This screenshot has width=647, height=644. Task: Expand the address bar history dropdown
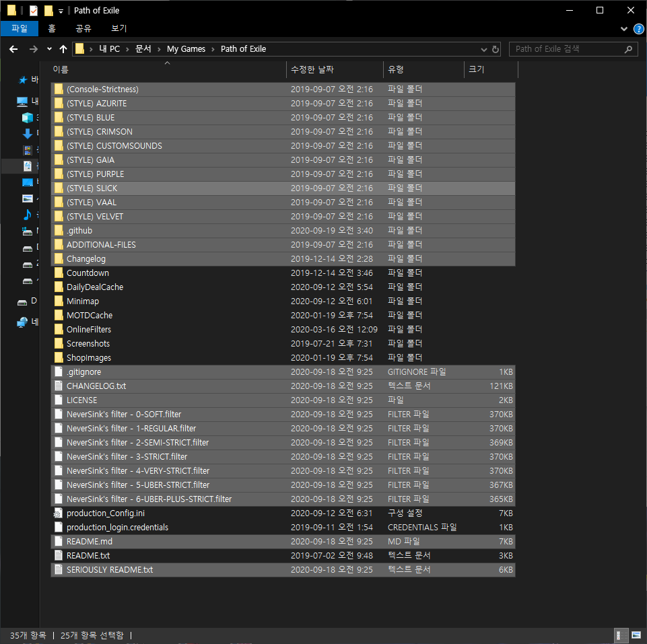[x=483, y=50]
